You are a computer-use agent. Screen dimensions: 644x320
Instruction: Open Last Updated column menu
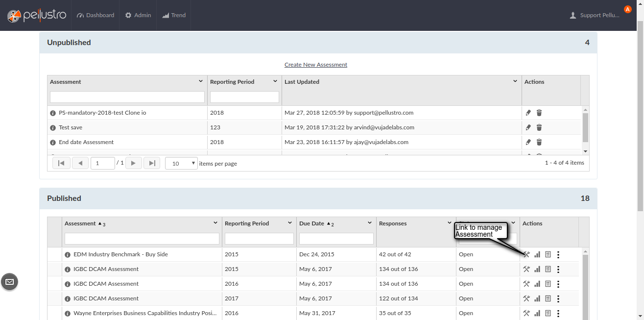click(x=515, y=81)
